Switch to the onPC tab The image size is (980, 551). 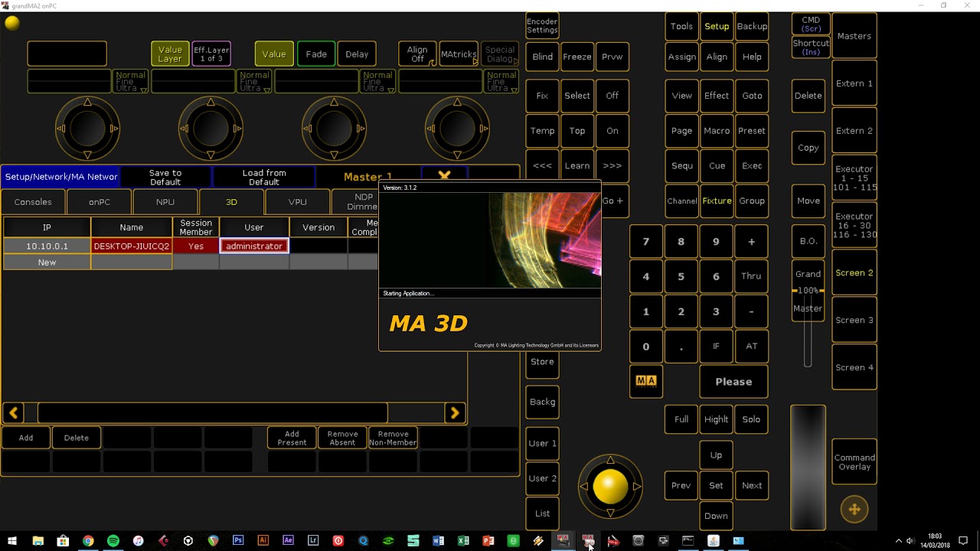click(x=100, y=202)
